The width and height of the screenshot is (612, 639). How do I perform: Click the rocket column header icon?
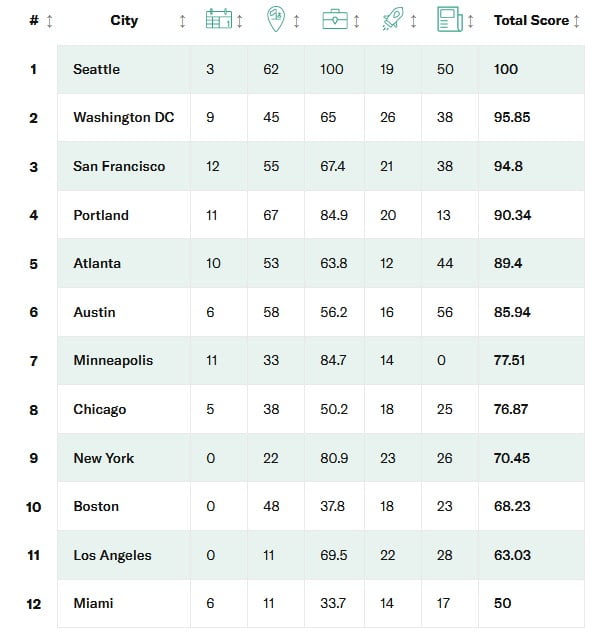click(392, 20)
